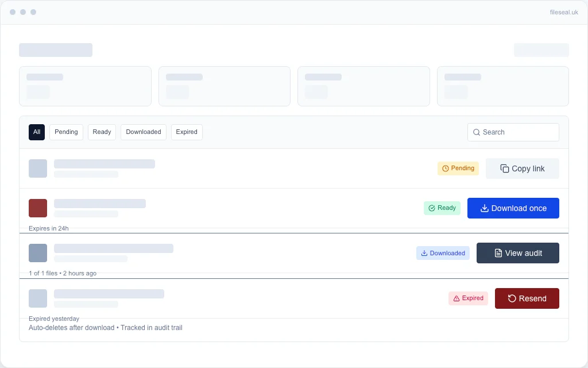Filter the list by Downloaded
Image resolution: width=588 pixels, height=368 pixels.
(144, 132)
